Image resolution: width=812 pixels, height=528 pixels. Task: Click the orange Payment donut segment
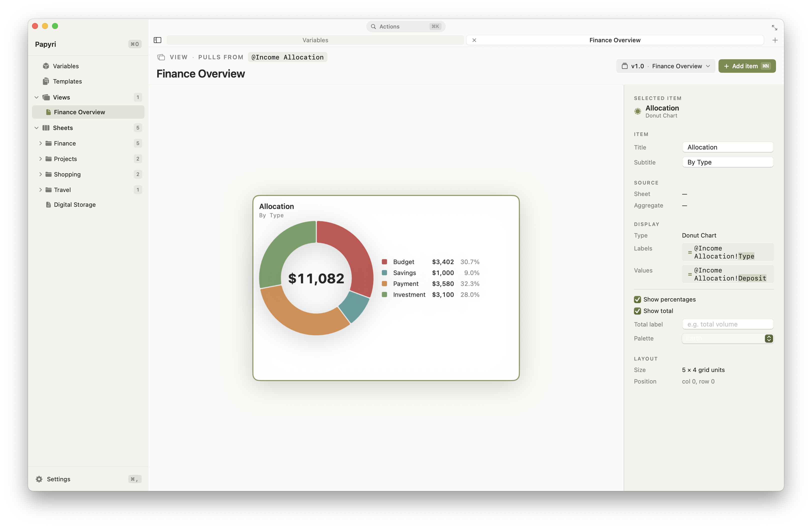click(x=300, y=315)
